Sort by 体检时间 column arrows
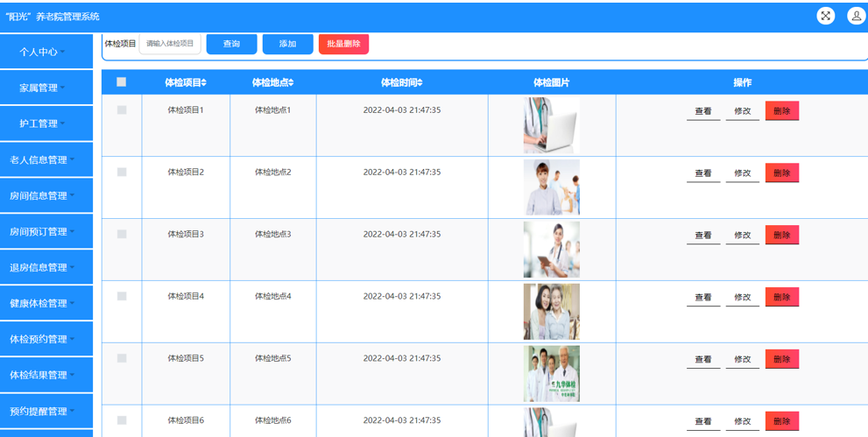868x437 pixels. [x=420, y=83]
